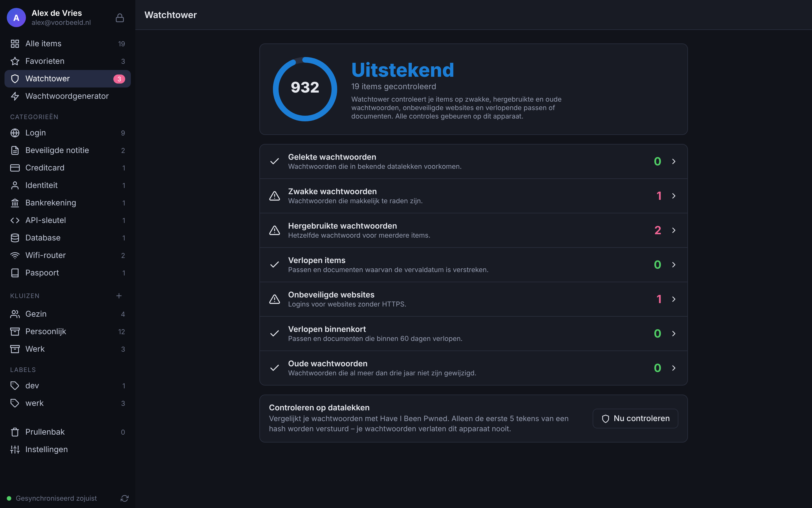Viewport: 812px width, 508px height.
Task: Click the Login globe icon
Action: point(15,133)
